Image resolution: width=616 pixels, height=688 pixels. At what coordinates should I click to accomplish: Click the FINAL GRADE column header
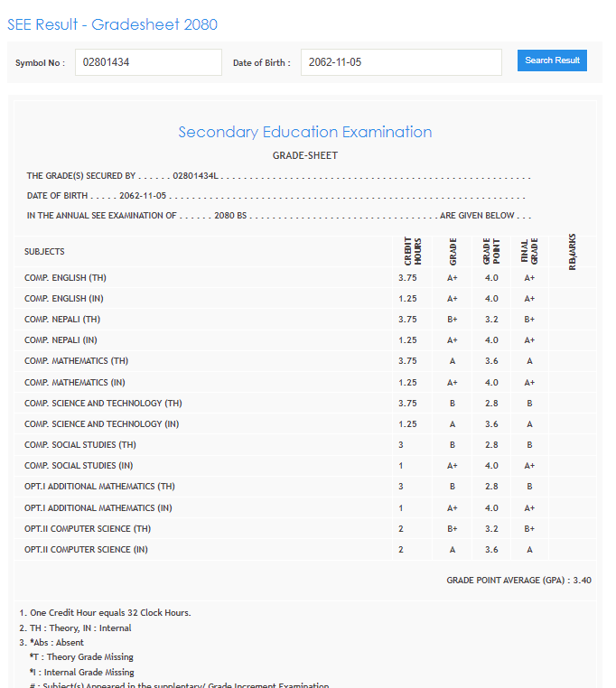pyautogui.click(x=528, y=252)
